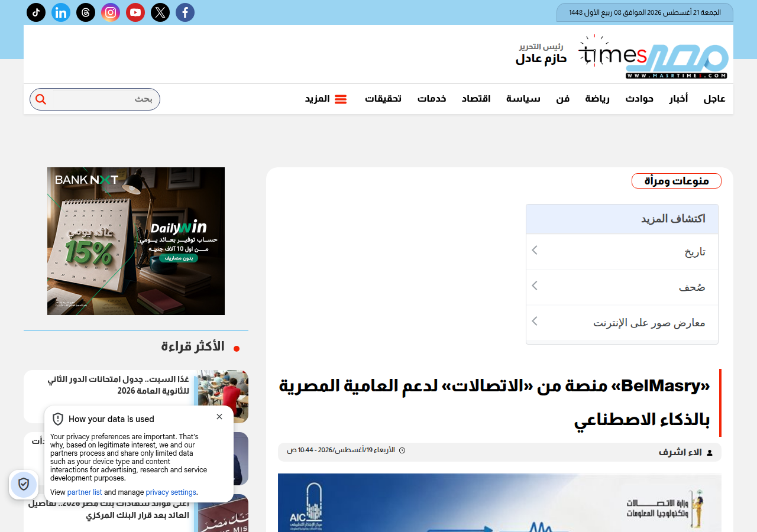Viewport: 757px width, 532px height.
Task: Open the جدول امتحانات الدور الثاني article
Action: click(x=118, y=385)
